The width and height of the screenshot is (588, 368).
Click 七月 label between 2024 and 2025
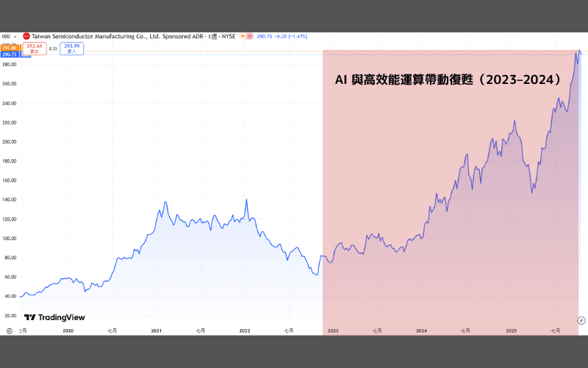pos(465,330)
